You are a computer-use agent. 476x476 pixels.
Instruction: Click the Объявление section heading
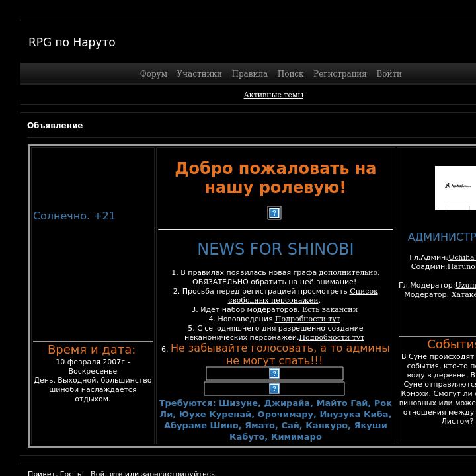point(55,126)
